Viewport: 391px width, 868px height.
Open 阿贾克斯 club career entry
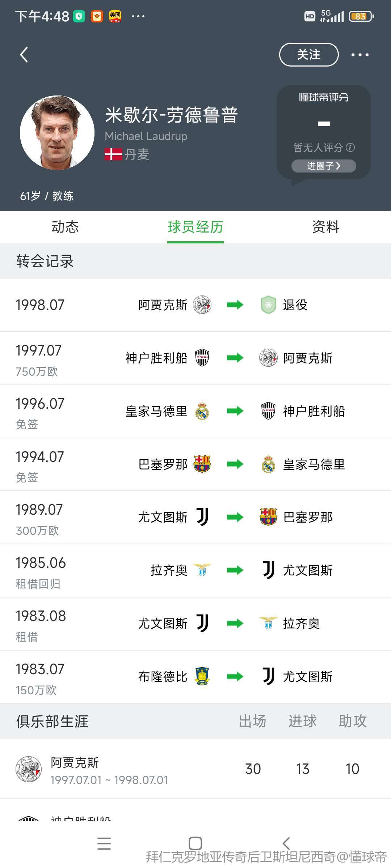pos(109,769)
